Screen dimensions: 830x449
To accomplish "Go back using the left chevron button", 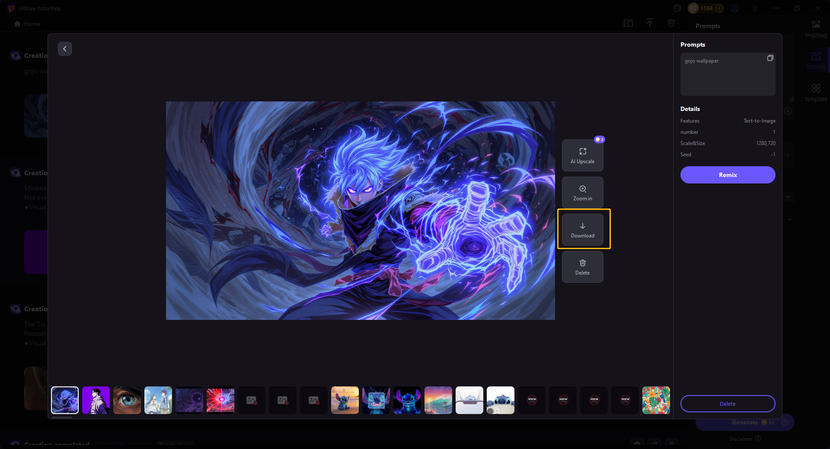I will click(65, 49).
